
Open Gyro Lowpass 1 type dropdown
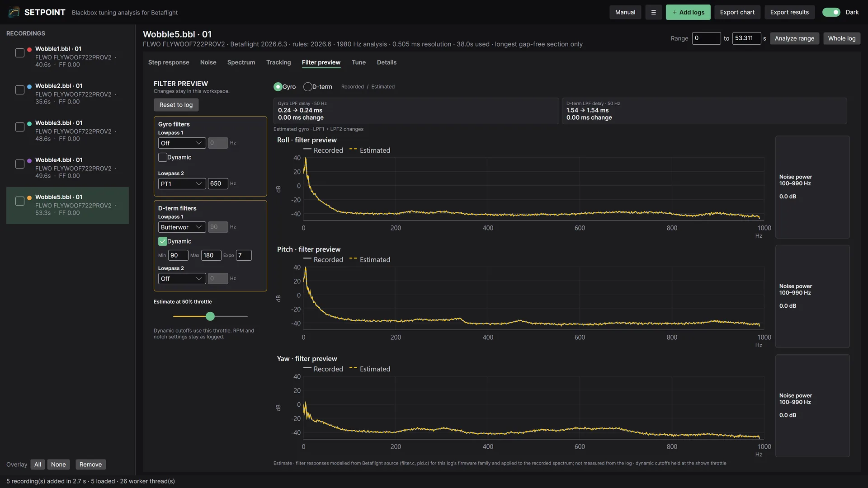click(x=182, y=143)
